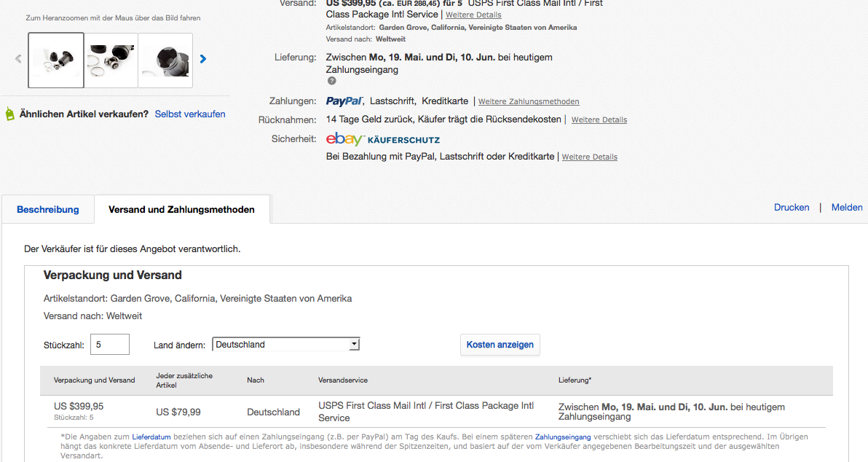Screen dimensions: 868x462
Task: Open Weitere Details link for Rücknahmen
Action: pyautogui.click(x=599, y=120)
